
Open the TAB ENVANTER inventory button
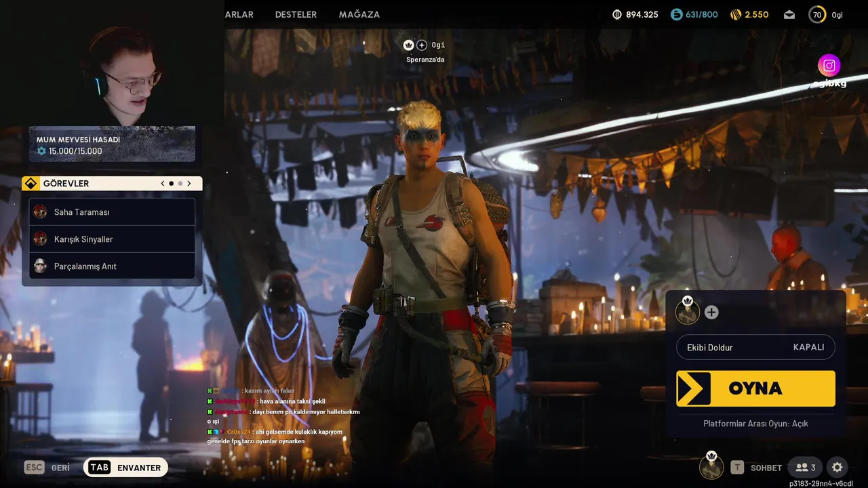tap(125, 468)
